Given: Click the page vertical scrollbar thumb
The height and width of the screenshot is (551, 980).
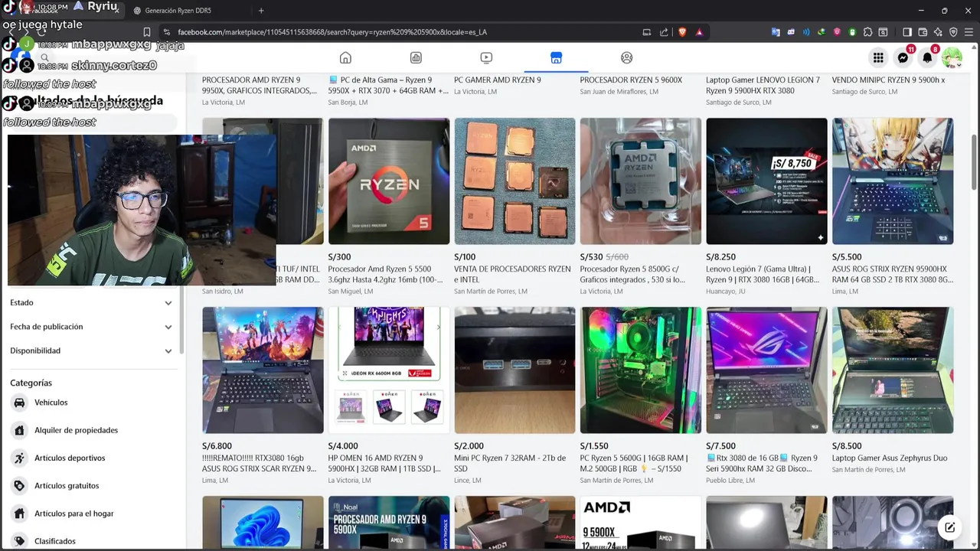Looking at the screenshot, I should click(974, 161).
